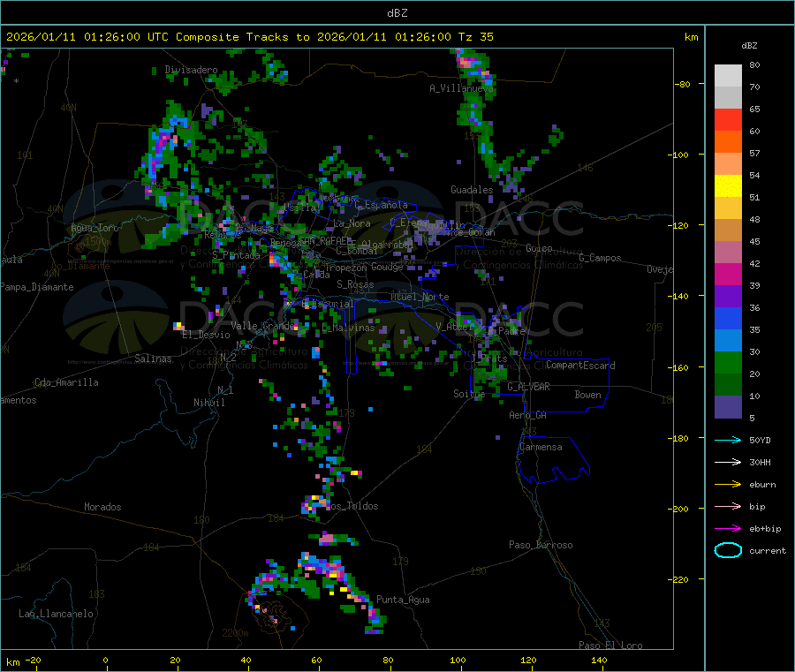Choose the green 30 dBZ color swatch
The image size is (795, 672).
pos(728,363)
